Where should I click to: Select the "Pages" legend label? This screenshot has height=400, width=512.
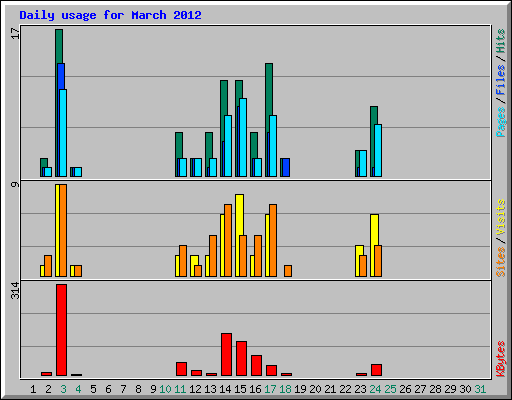tap(500, 122)
